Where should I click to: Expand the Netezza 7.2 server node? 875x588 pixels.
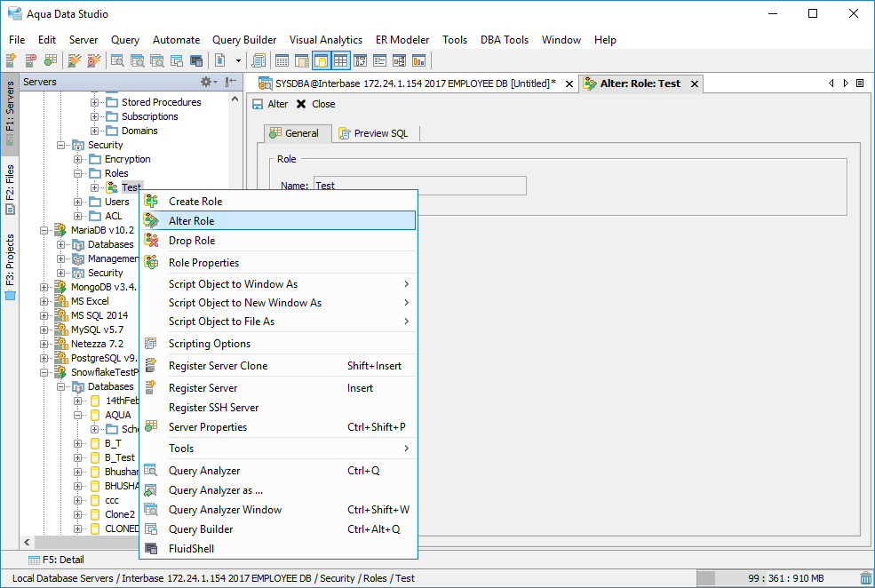click(x=44, y=345)
